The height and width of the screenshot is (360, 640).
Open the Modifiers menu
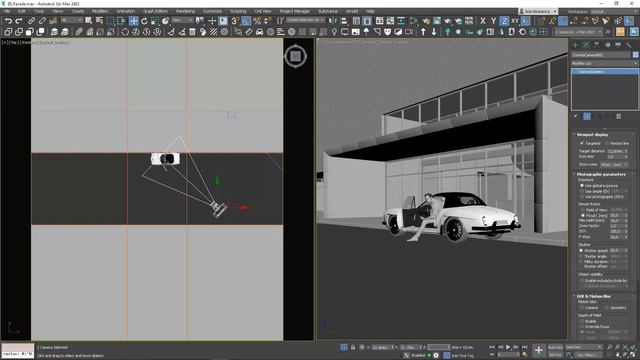(100, 11)
